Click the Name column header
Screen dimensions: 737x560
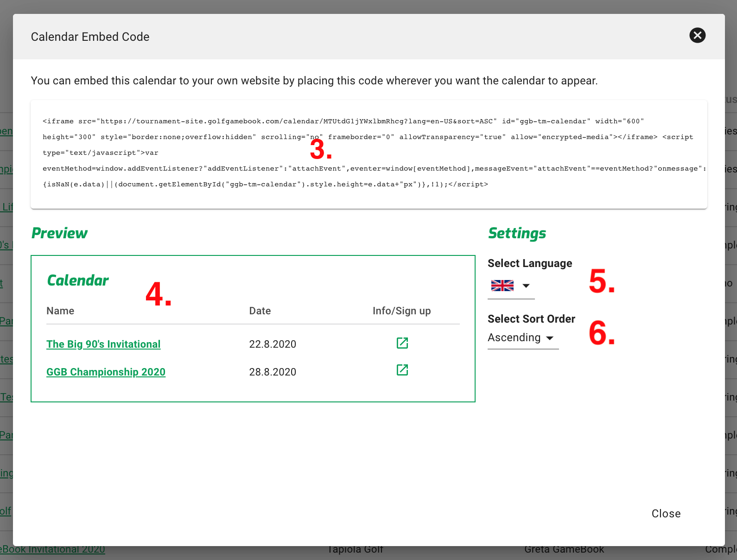[x=60, y=311]
